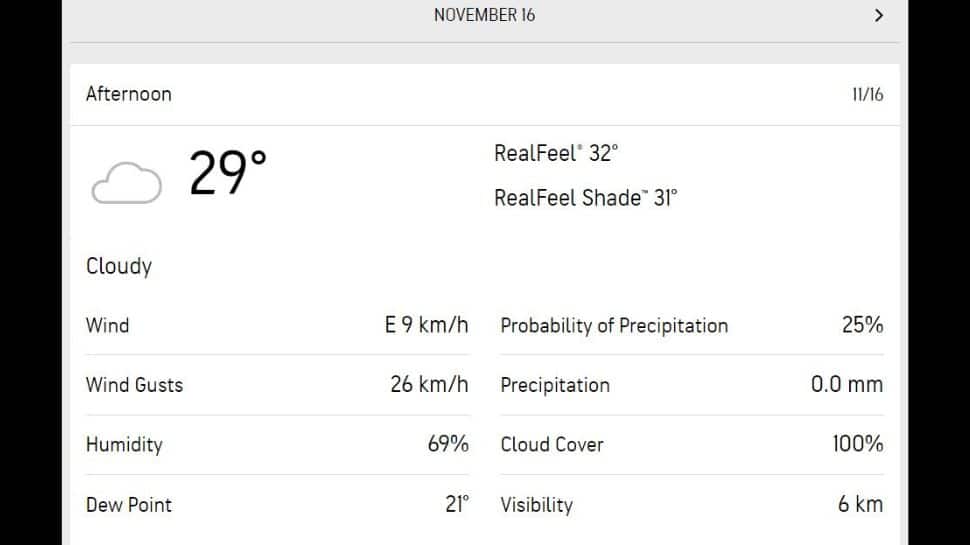Image resolution: width=970 pixels, height=545 pixels.
Task: Click the Cloud Cover label
Action: point(552,444)
